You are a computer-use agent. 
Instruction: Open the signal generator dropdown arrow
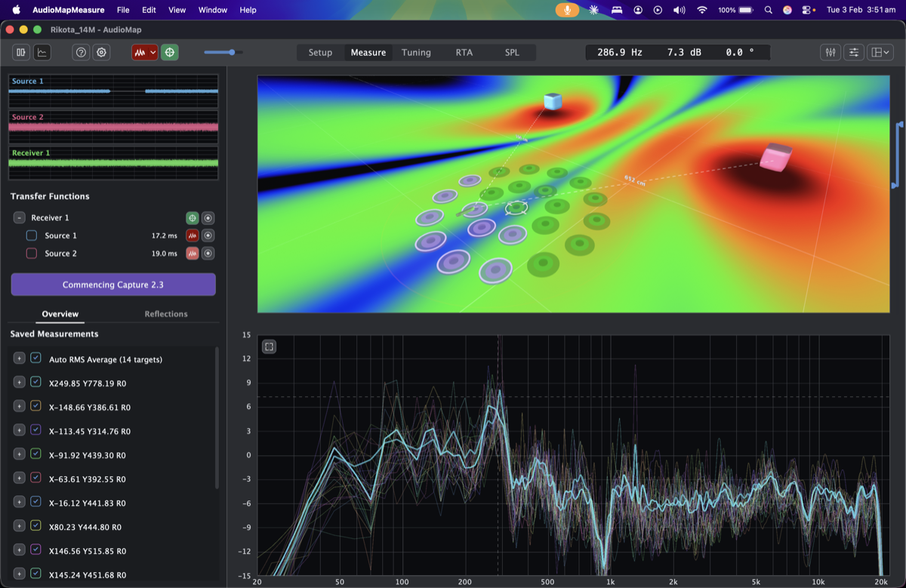point(154,52)
